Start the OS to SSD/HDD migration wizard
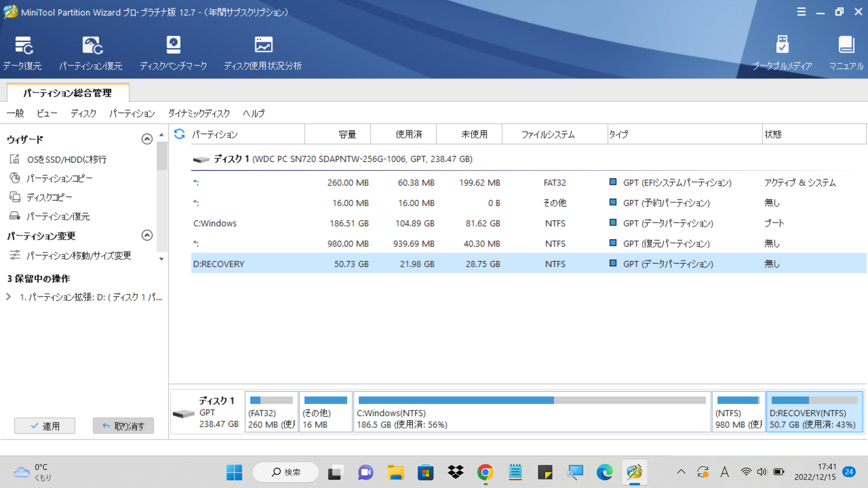 [66, 159]
